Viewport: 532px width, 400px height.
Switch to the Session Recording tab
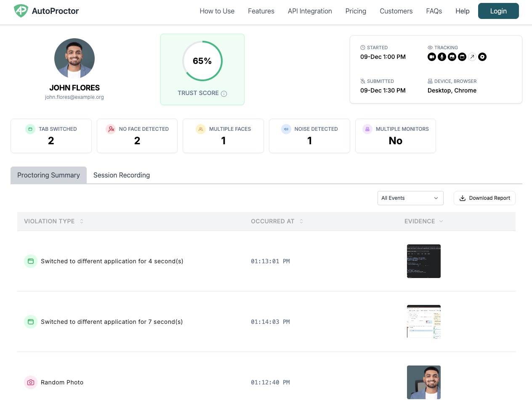(122, 175)
